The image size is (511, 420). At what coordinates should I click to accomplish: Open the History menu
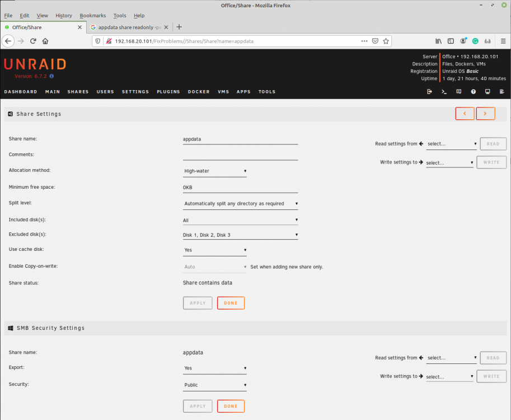[x=64, y=15]
